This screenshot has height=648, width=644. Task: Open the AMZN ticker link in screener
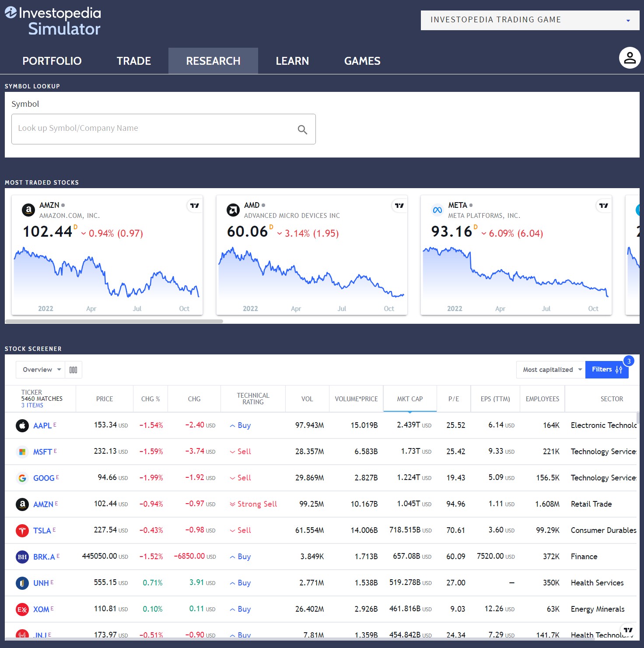click(x=43, y=504)
